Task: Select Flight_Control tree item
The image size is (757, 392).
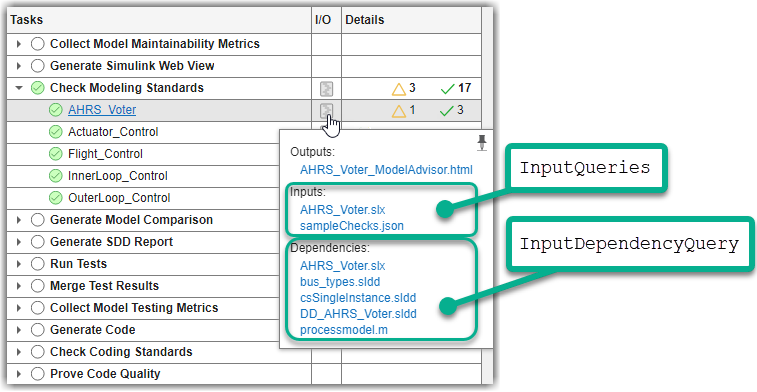Action: 105,154
